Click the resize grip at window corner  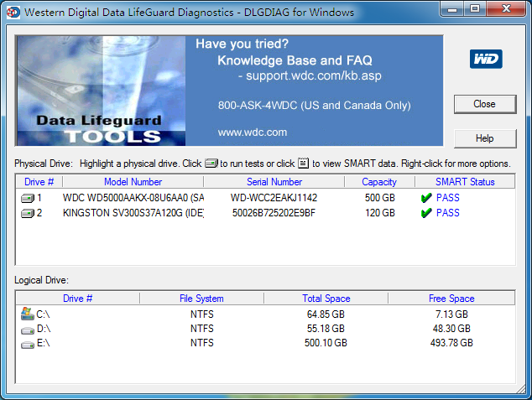coord(521,389)
